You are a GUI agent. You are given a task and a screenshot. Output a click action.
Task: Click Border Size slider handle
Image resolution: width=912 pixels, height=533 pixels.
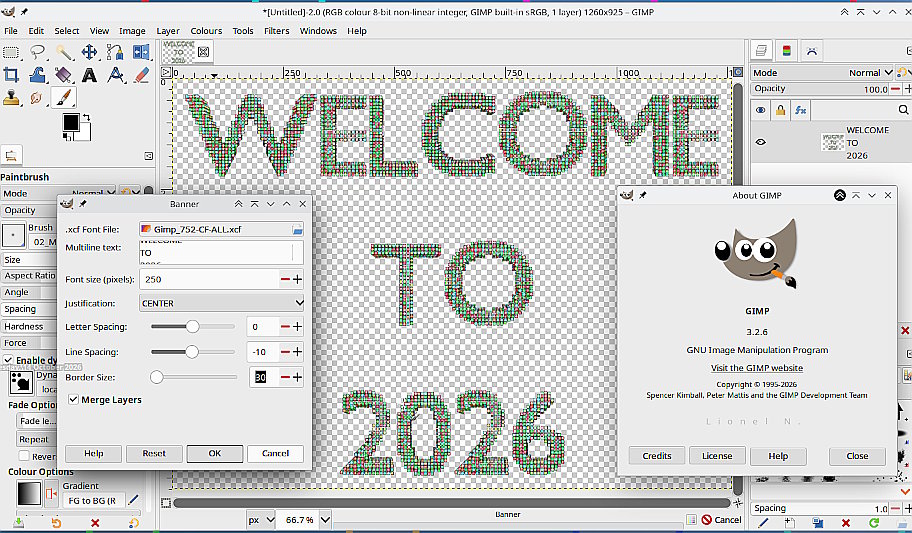point(156,377)
